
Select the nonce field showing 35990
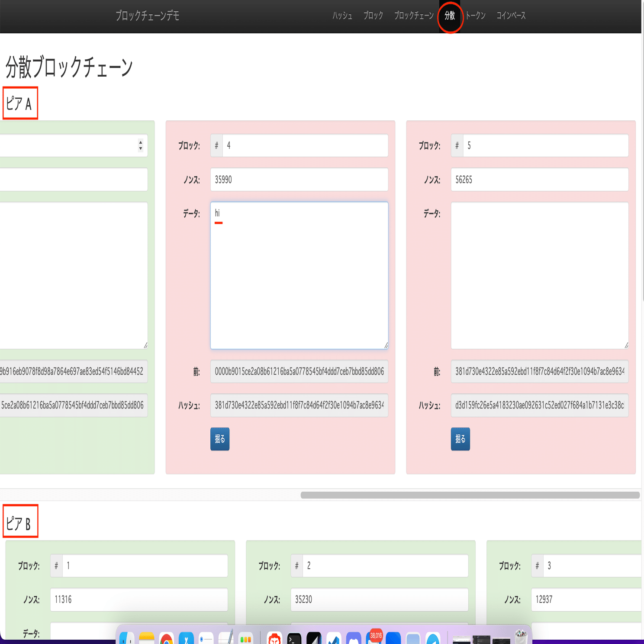click(299, 180)
